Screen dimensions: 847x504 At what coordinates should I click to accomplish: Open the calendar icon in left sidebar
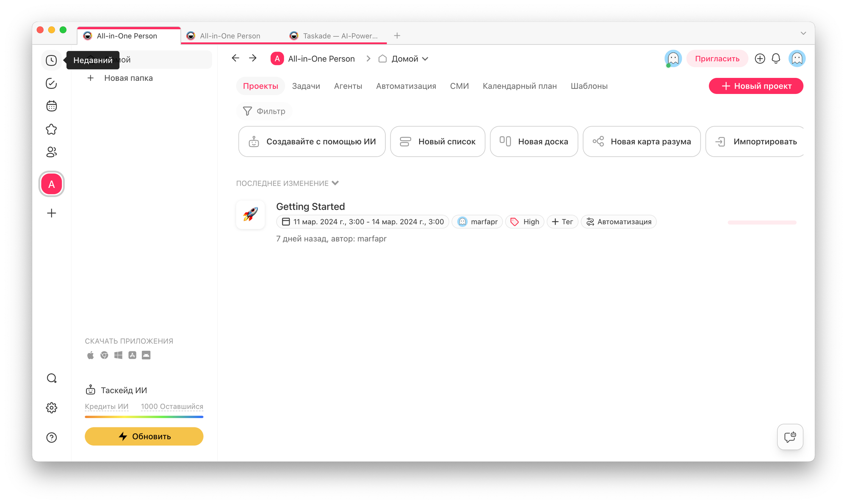tap(51, 106)
